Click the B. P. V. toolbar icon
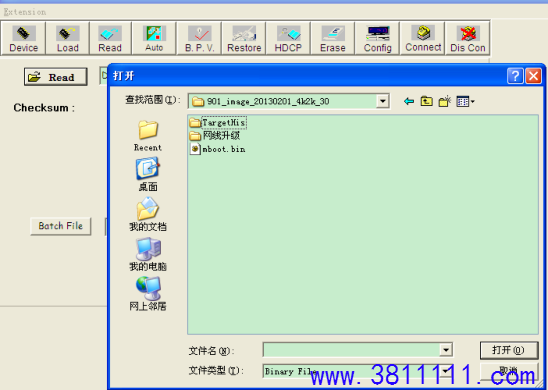This screenshot has height=390, width=548. [x=199, y=38]
